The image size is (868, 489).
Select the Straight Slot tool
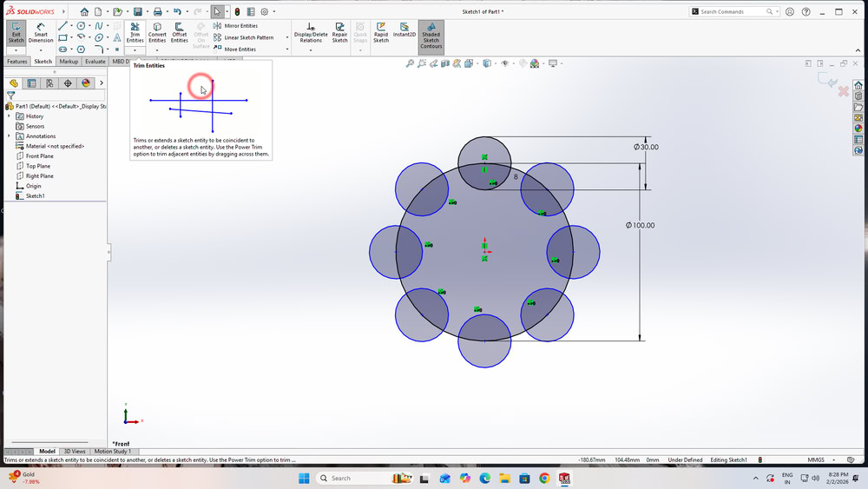62,50
